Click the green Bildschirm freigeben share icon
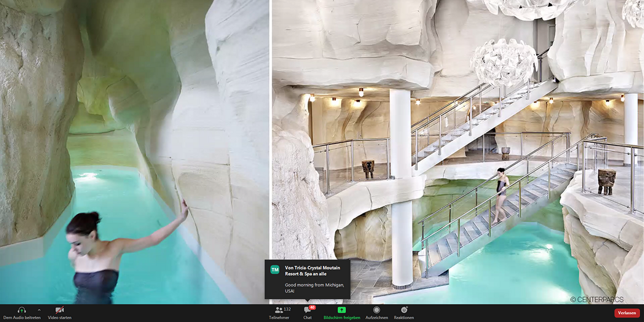This screenshot has width=644, height=322. coord(342,310)
